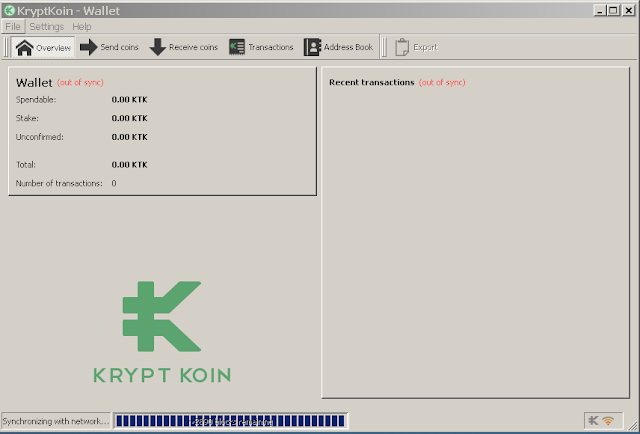Click the network connection signal icon

[x=608, y=421]
